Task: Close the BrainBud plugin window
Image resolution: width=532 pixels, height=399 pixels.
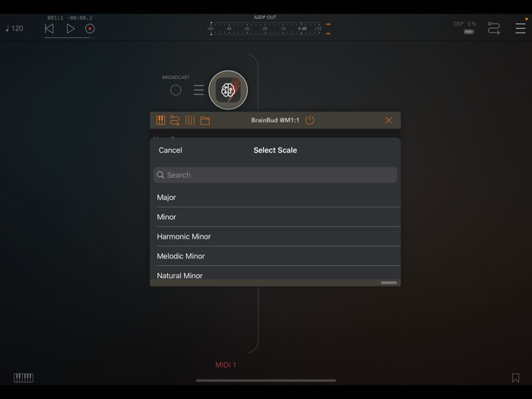Action: tap(389, 120)
